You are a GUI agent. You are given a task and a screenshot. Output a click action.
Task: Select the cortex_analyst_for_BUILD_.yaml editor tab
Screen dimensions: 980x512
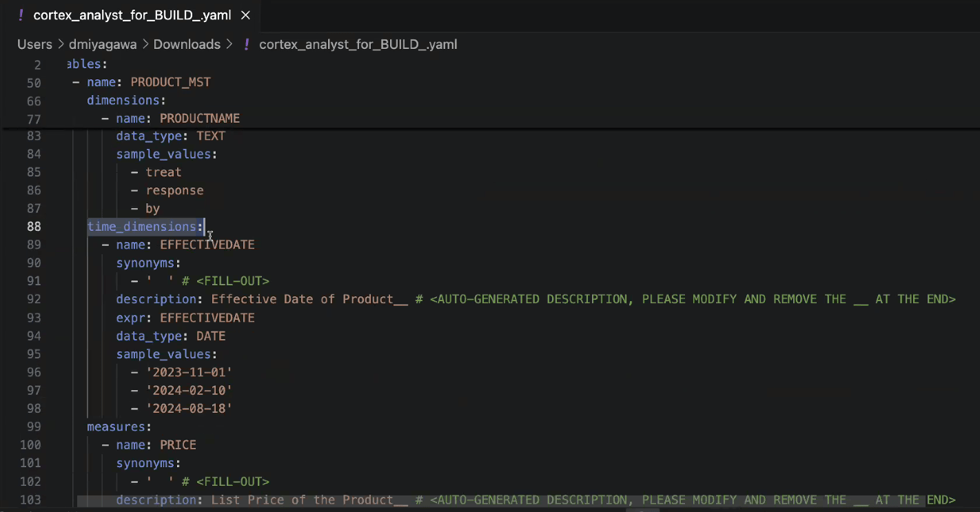pyautogui.click(x=132, y=15)
